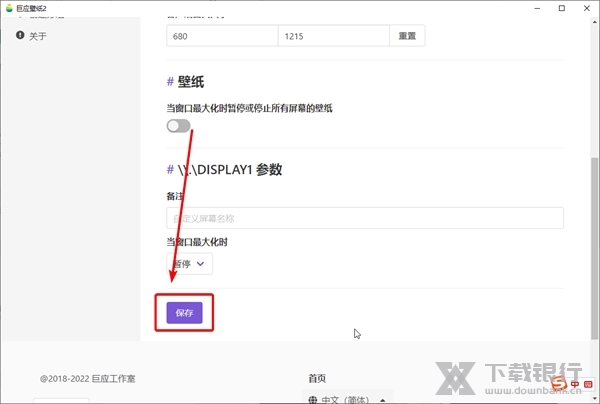The image size is (600, 404).
Task: Toggle pause wallpapers when window maximized switch
Action: click(x=178, y=125)
